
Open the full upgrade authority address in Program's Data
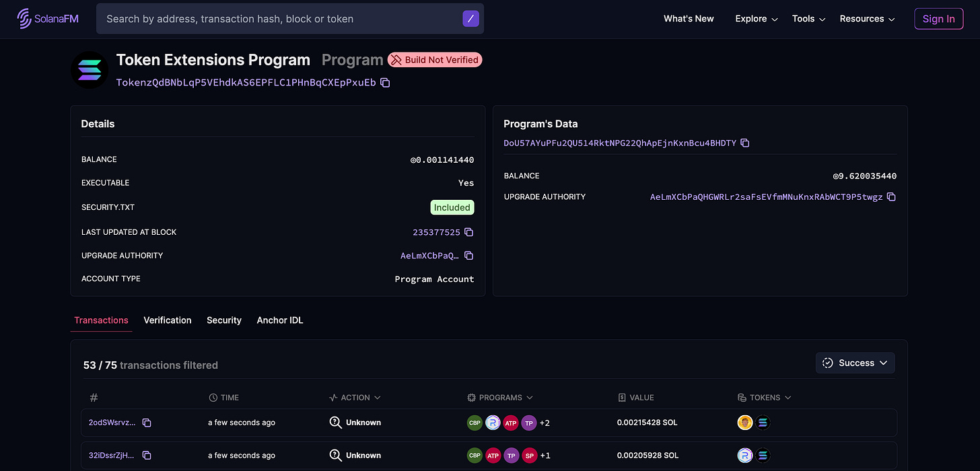coord(766,197)
